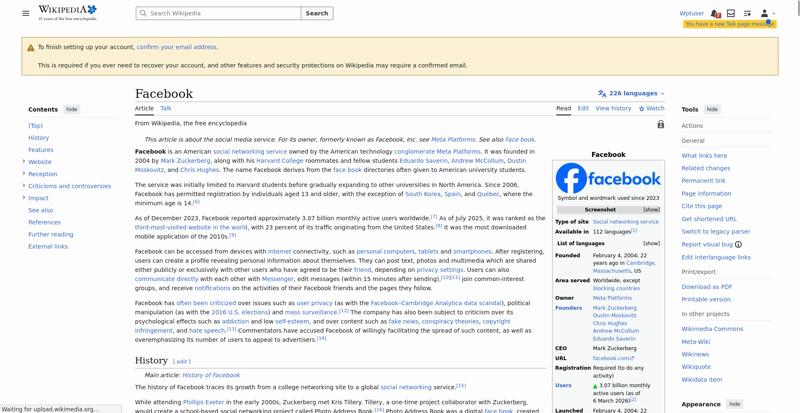Click the Report visual bug info icon
The image size is (800, 413).
tap(738, 245)
